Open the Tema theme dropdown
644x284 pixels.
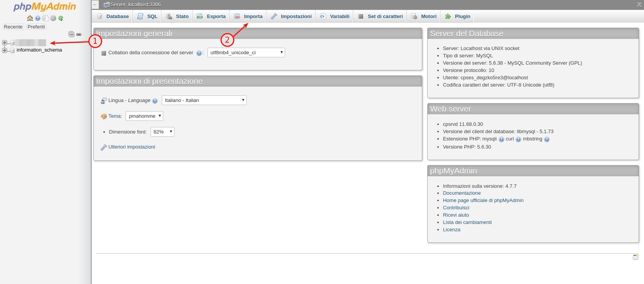(x=144, y=116)
